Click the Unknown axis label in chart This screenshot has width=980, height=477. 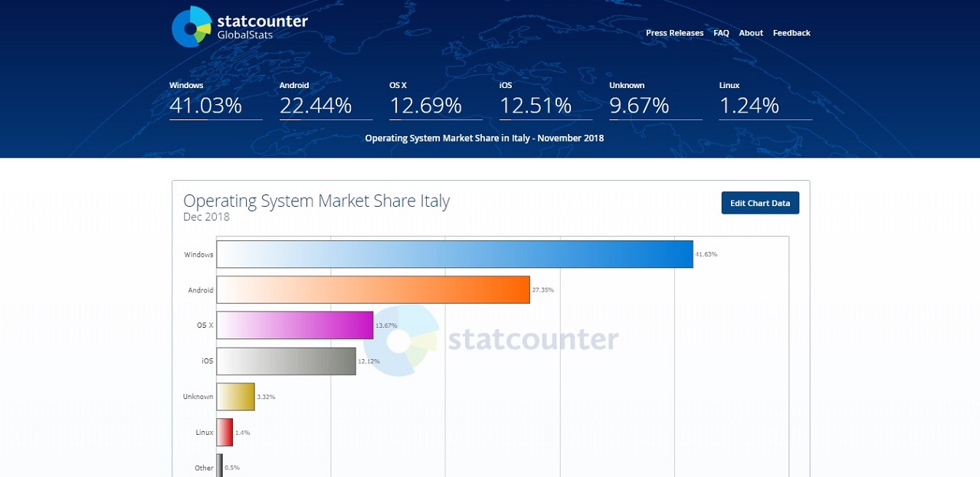[x=198, y=397]
